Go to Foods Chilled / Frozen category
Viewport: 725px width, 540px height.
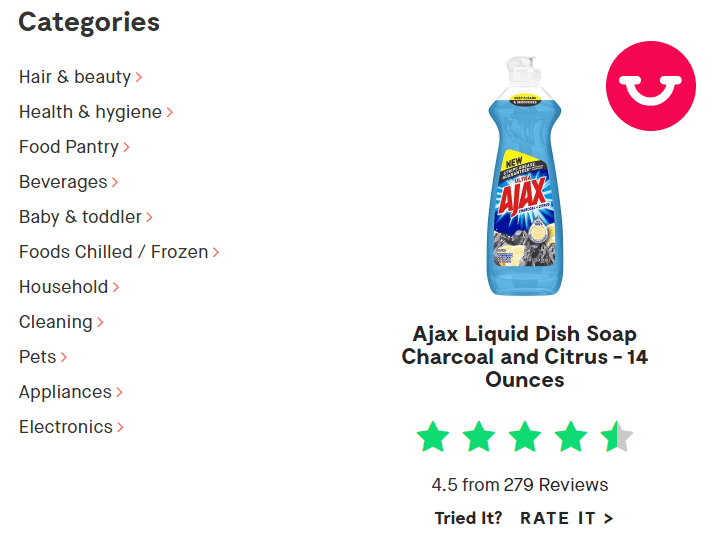tap(113, 252)
